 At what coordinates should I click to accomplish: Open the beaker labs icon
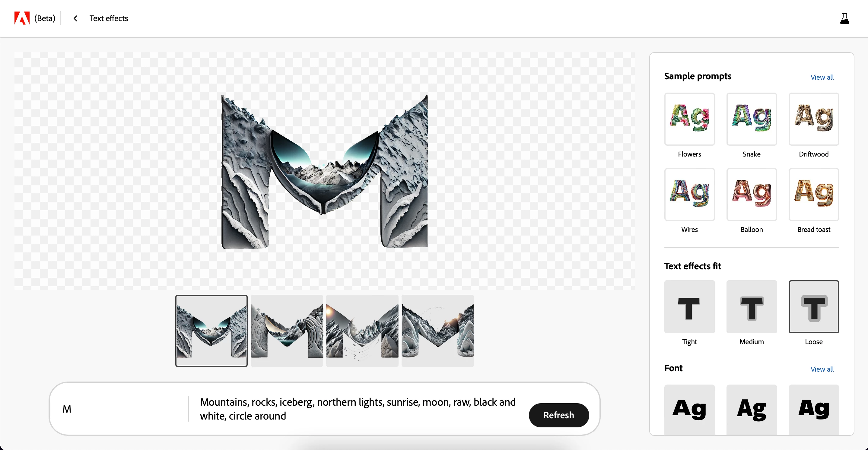[x=844, y=18]
